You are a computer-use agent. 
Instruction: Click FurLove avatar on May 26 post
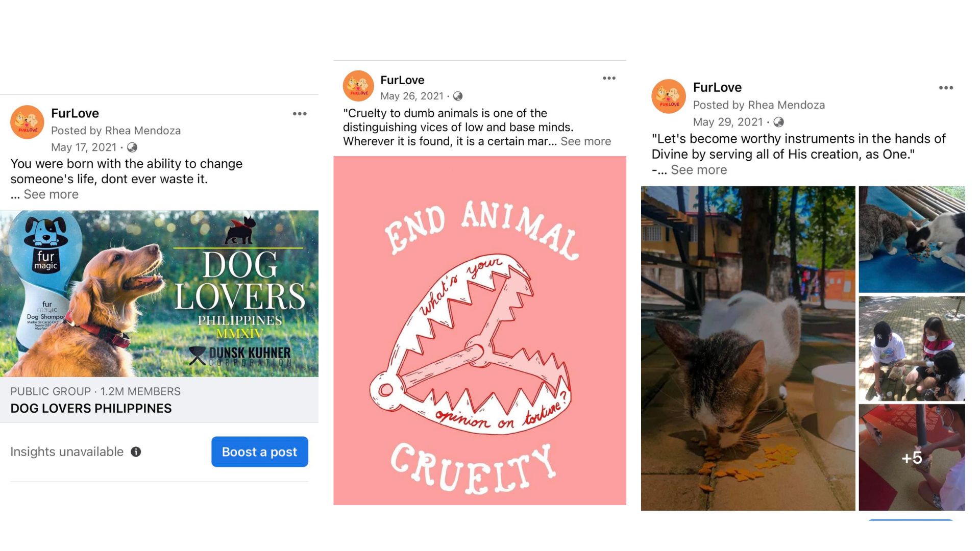[358, 86]
